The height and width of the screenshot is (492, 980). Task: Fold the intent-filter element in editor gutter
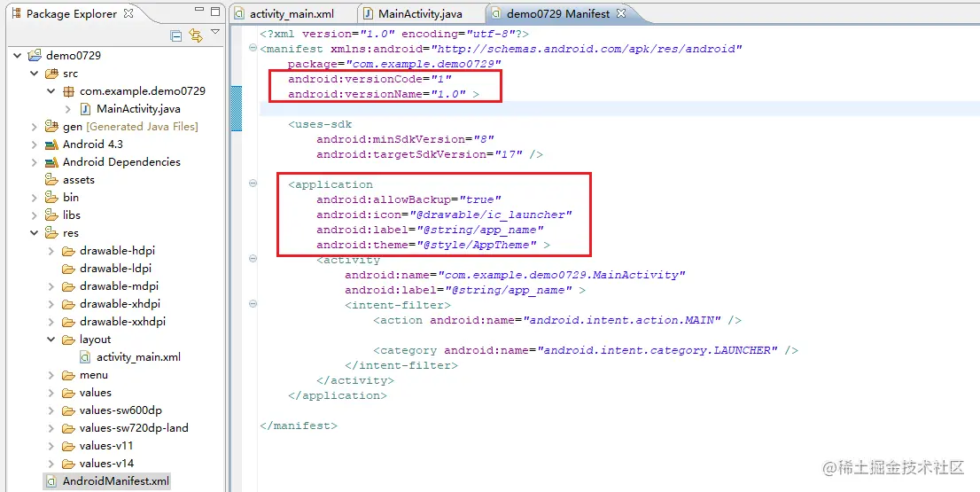pos(253,304)
